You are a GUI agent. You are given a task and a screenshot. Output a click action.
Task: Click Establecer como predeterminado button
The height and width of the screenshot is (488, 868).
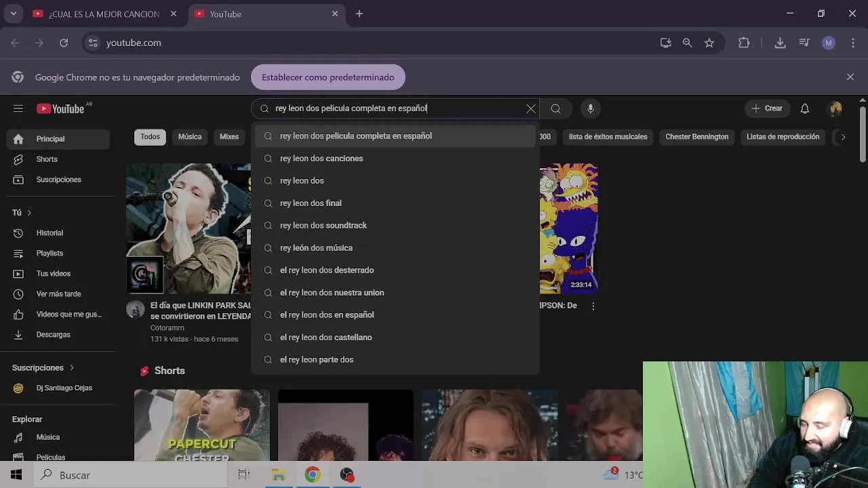(x=328, y=77)
